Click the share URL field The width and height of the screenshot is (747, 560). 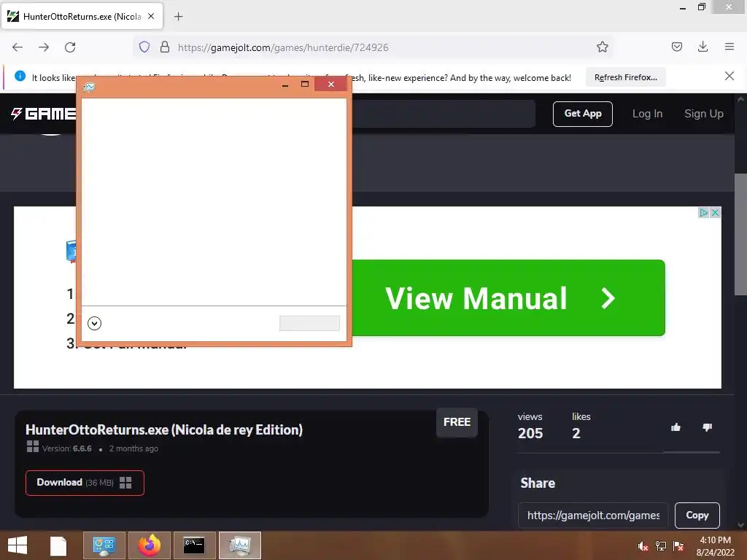593,516
